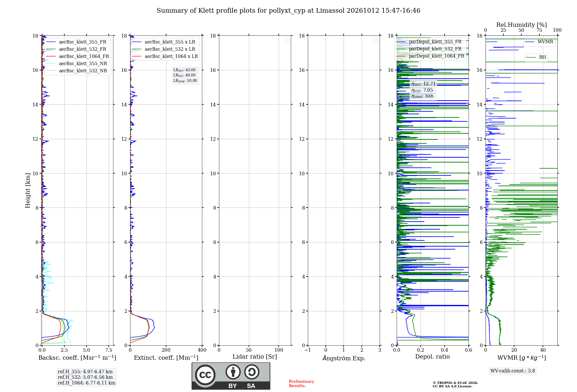The height and width of the screenshot is (392, 577).
Task: Click the WV-calib.const.: 3.8 text
Action: [513, 371]
